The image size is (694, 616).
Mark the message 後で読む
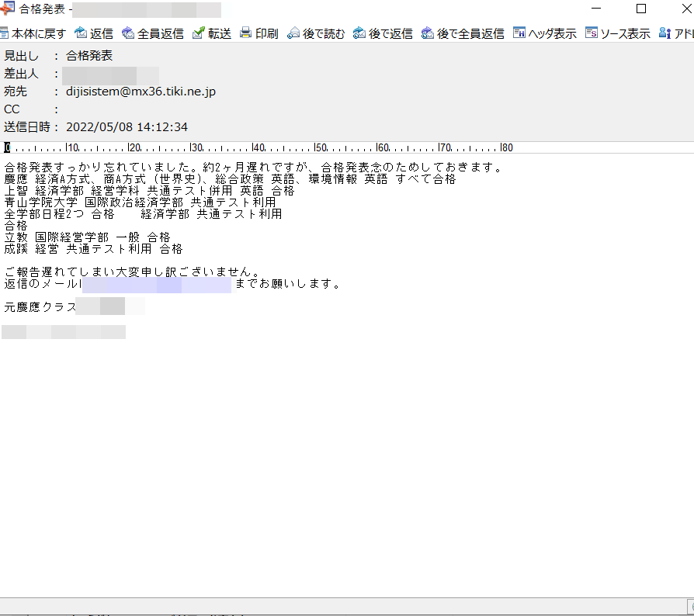coord(324,33)
